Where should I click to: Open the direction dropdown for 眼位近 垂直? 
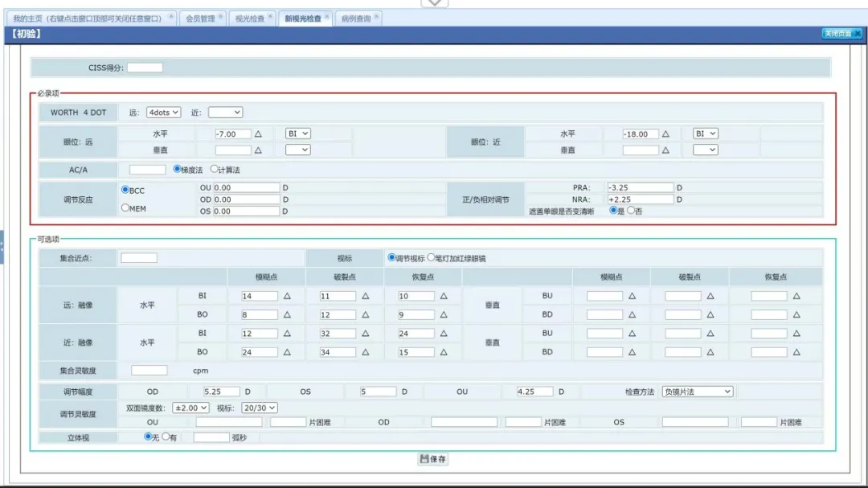[x=706, y=150]
